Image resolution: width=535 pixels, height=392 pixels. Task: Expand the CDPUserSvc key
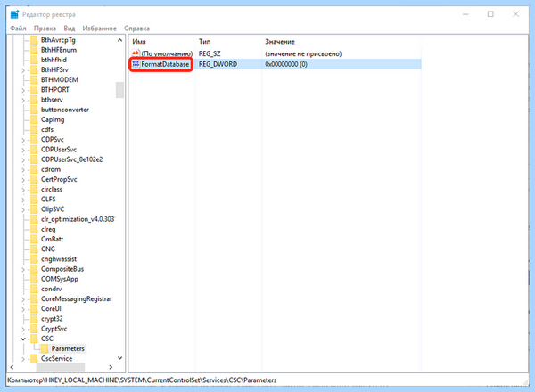[x=23, y=150]
